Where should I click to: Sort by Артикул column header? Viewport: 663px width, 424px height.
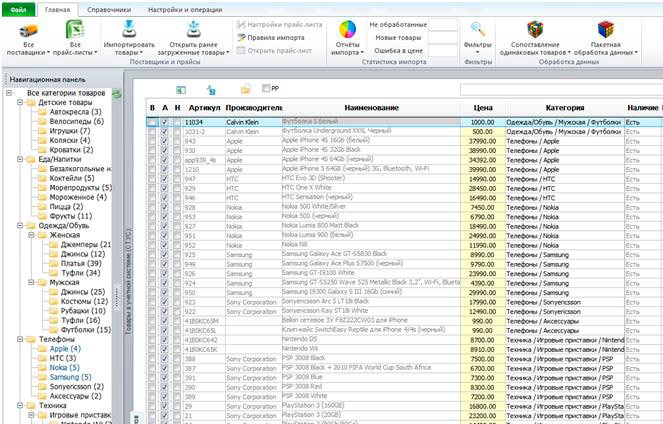point(204,108)
